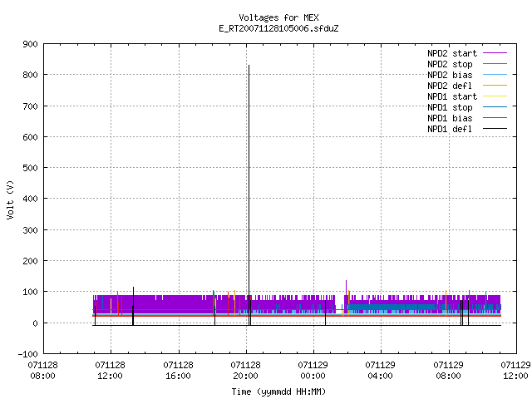This screenshot has width=532, height=399.
Task: Click the 'NPD2 defl' legend label
Action: pyautogui.click(x=450, y=86)
